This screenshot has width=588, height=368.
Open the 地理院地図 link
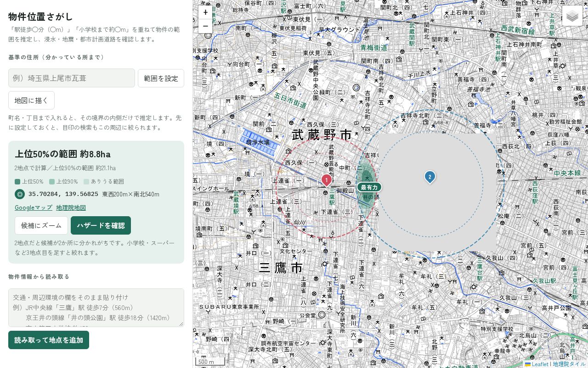(71, 207)
